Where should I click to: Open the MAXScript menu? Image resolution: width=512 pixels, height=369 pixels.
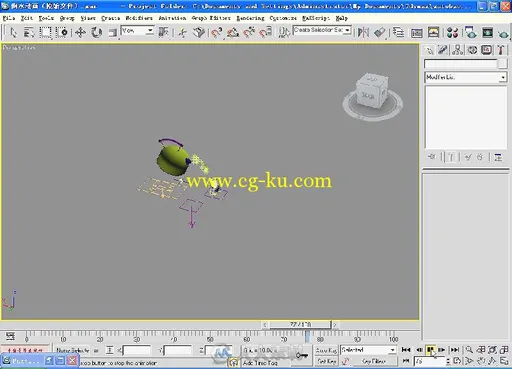tap(315, 18)
